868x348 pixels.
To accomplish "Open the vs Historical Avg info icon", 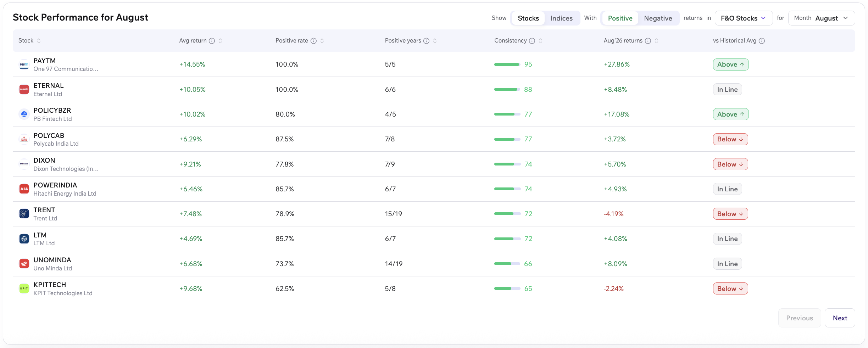I will [x=762, y=41].
